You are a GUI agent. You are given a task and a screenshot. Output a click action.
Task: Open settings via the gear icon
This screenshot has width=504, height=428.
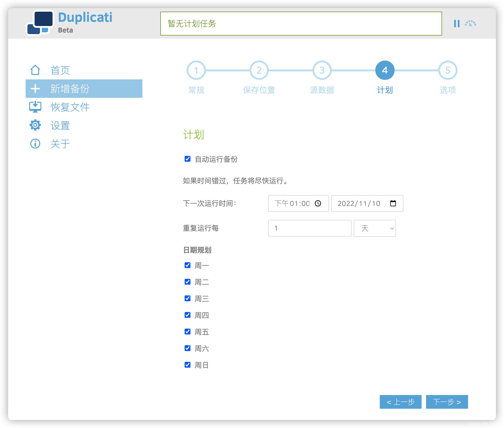[x=35, y=125]
